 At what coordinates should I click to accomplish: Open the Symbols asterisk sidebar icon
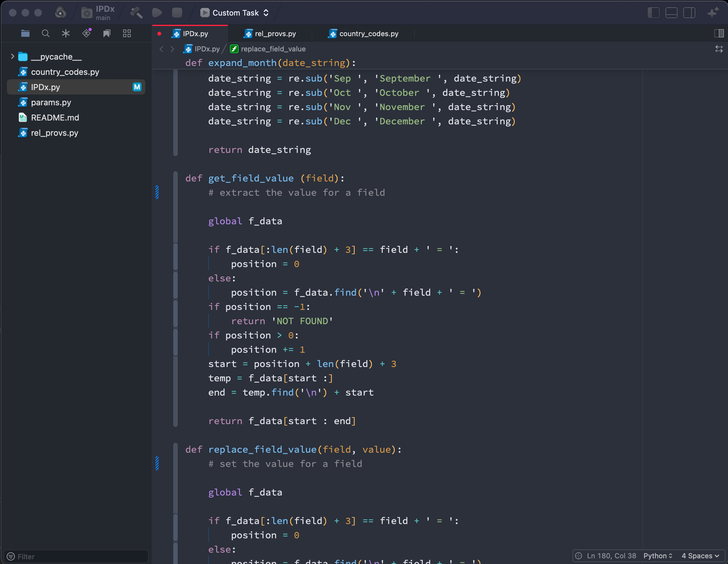coord(66,33)
